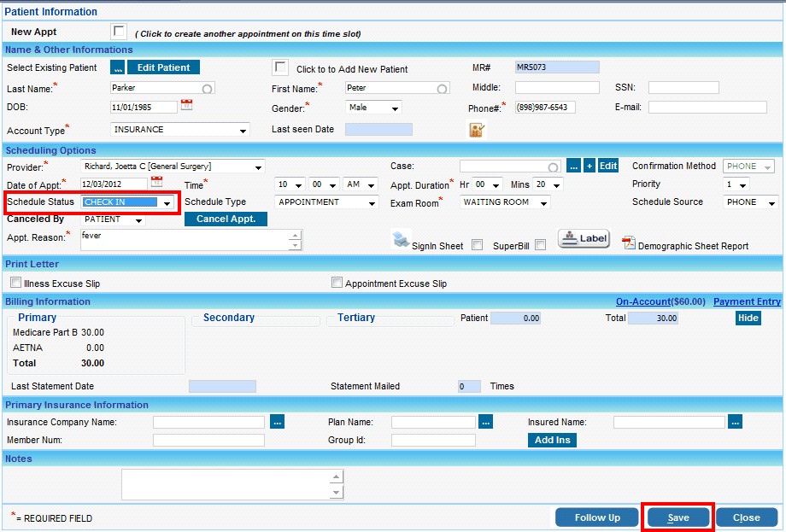
Task: Click the plus button to add Case
Action: point(589,166)
